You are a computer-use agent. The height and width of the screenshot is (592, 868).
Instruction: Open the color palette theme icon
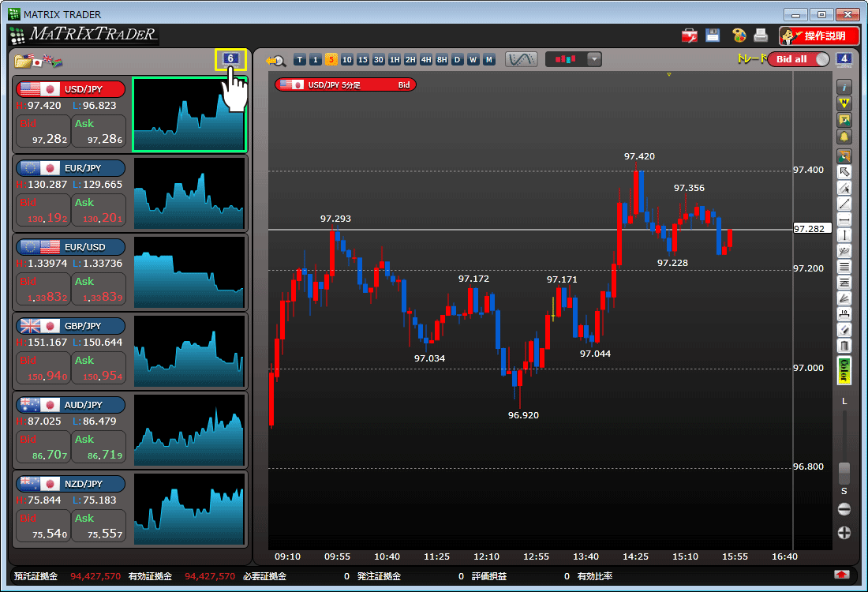739,36
